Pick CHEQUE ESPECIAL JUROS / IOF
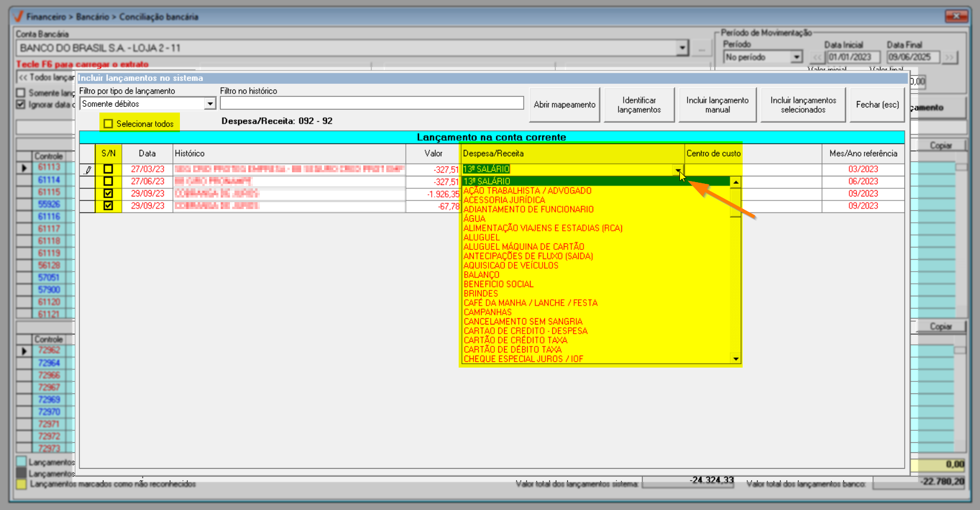 pos(523,359)
